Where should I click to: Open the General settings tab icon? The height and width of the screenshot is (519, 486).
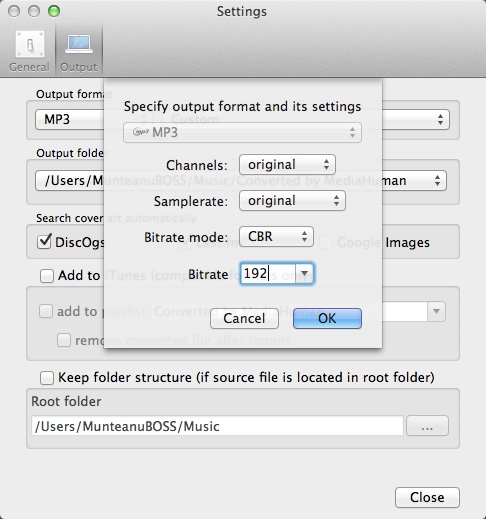tap(30, 44)
